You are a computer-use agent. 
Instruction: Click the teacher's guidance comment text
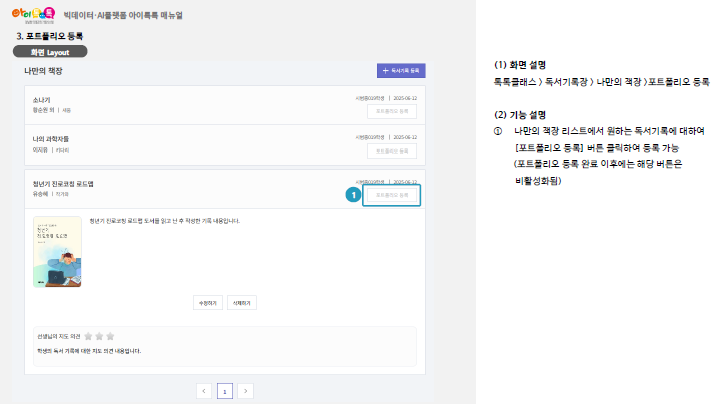(x=86, y=351)
